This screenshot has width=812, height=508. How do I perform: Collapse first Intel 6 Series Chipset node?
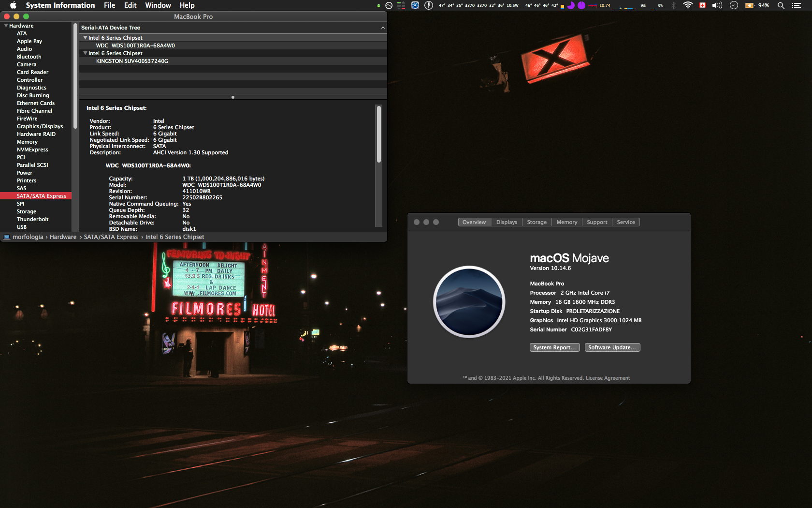click(x=85, y=38)
